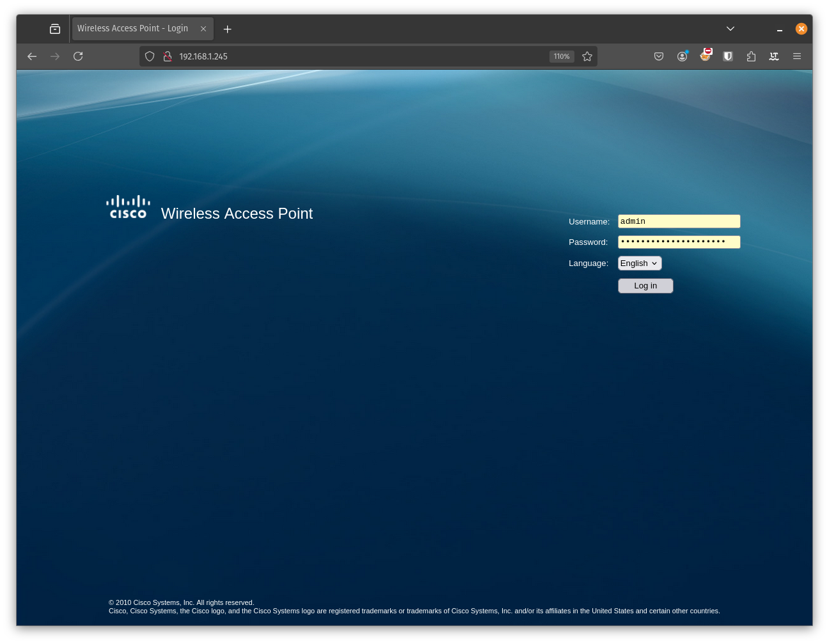Open the Firefox account icon
The image size is (829, 644).
tap(682, 56)
